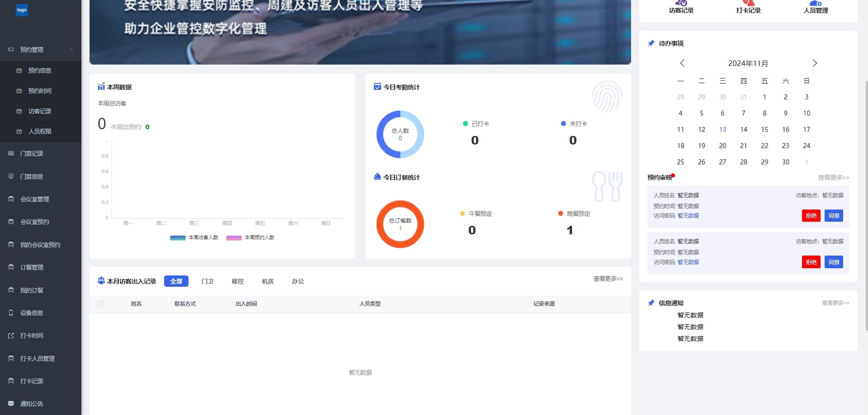Click the bell icon beside 今日订餐统计
Screen dimensions: 868x415
click(x=377, y=177)
